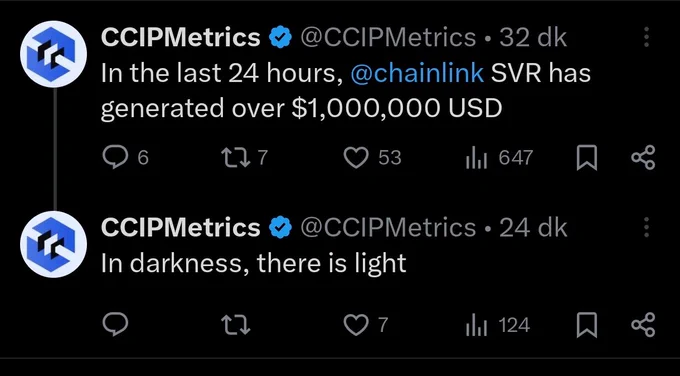Open the 32 dk timestamp
This screenshot has height=376, width=680.
533,37
